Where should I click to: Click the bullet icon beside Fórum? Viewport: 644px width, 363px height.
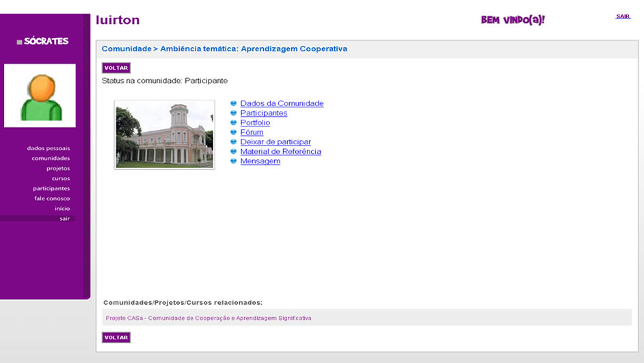pos(234,133)
